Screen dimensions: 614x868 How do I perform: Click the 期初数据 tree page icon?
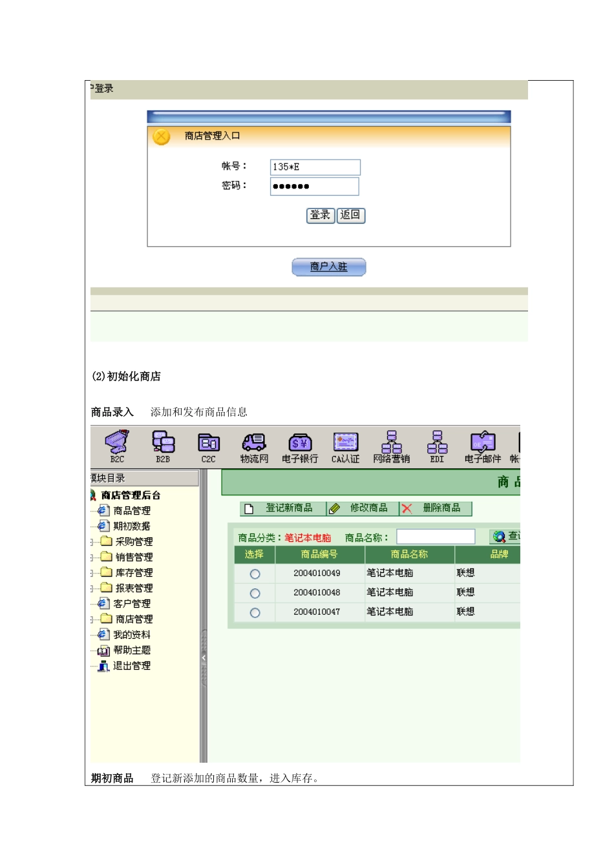103,526
